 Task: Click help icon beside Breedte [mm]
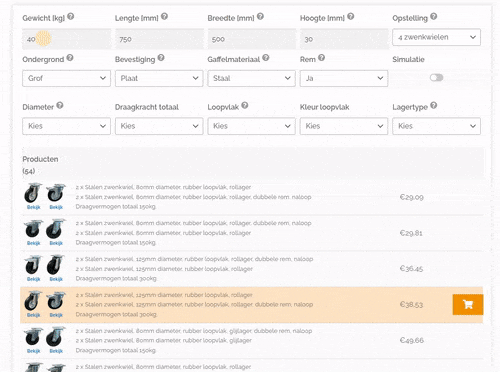click(260, 16)
